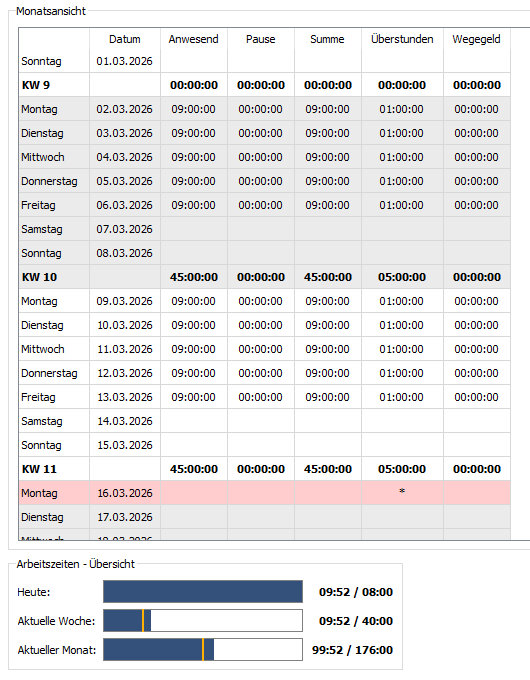Select the date cell 05.03.2026
This screenshot has width=530, height=680.
124,181
